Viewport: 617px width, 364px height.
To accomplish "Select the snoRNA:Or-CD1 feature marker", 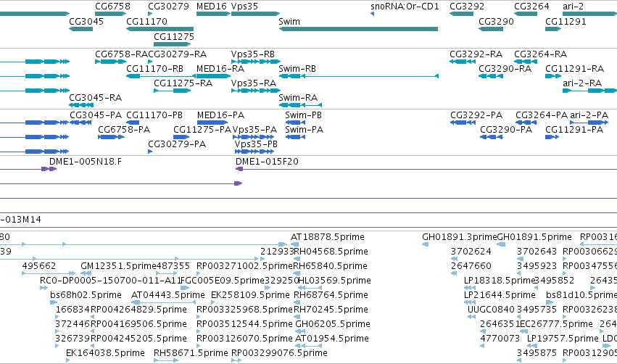I will click(372, 14).
